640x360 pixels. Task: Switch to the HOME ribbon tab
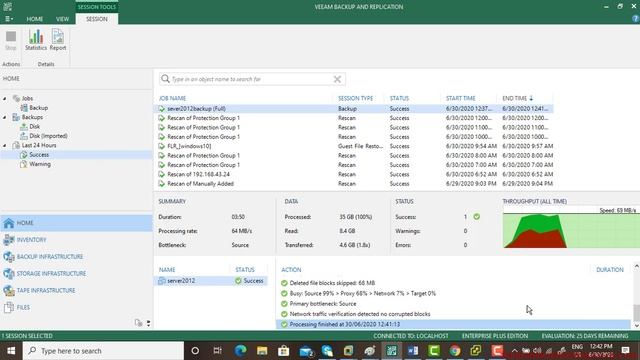coord(35,19)
